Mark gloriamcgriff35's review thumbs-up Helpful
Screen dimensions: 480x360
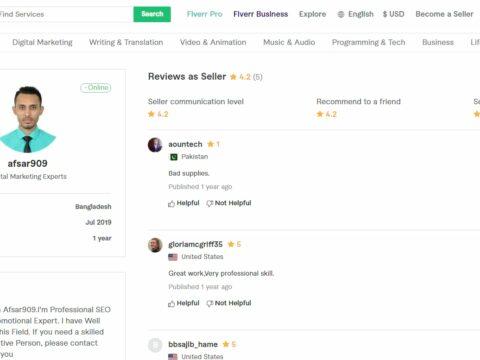(184, 303)
